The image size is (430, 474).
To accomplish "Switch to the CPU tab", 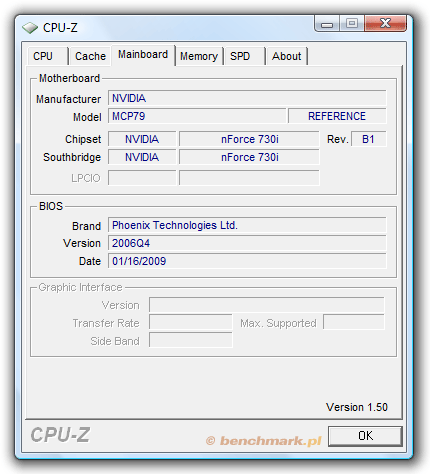I will [x=48, y=56].
